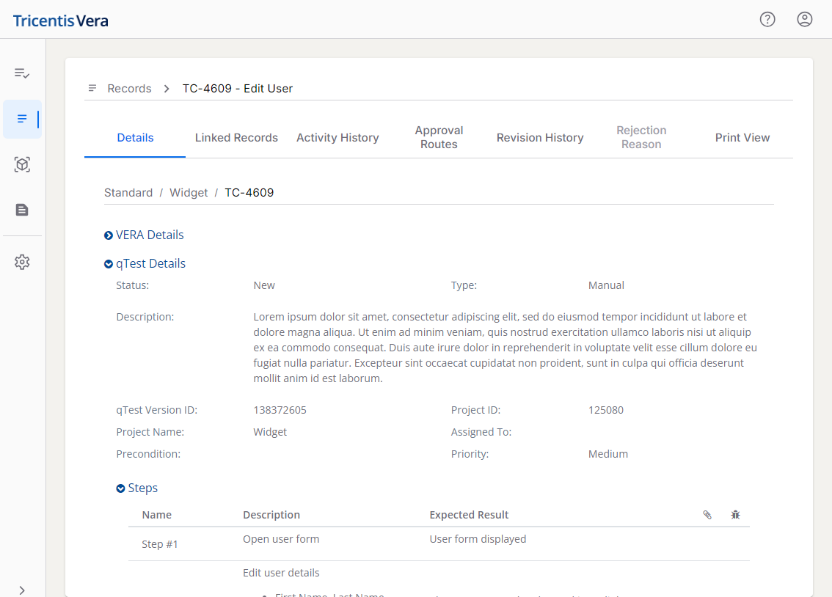Open the user account profile icon

pyautogui.click(x=804, y=19)
